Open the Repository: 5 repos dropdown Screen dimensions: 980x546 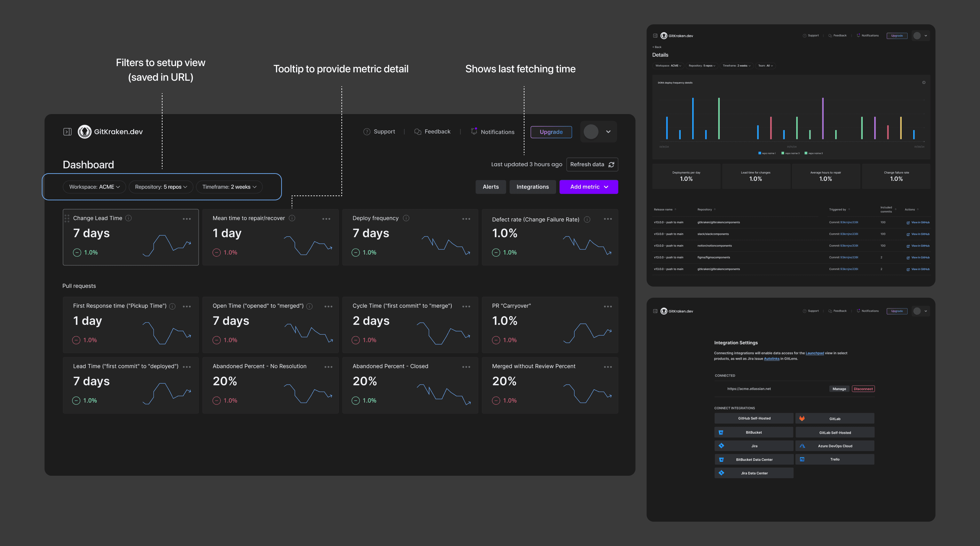161,187
